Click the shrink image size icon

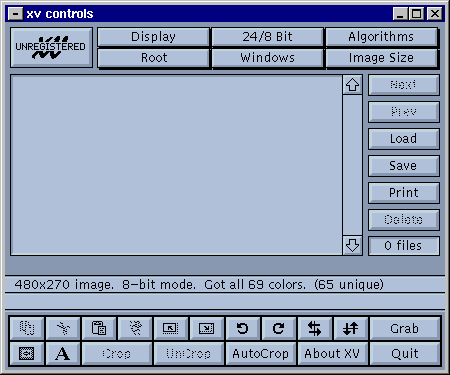coord(170,328)
